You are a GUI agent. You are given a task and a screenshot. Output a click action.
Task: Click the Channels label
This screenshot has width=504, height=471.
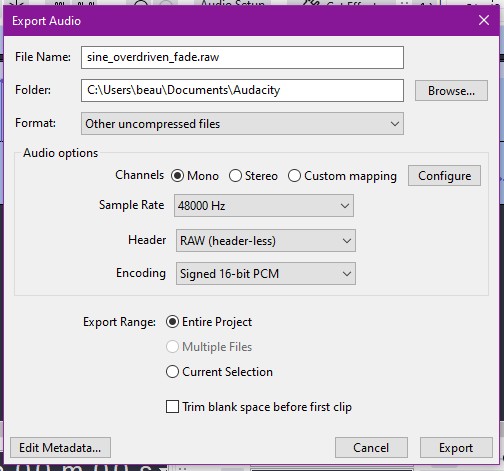139,175
